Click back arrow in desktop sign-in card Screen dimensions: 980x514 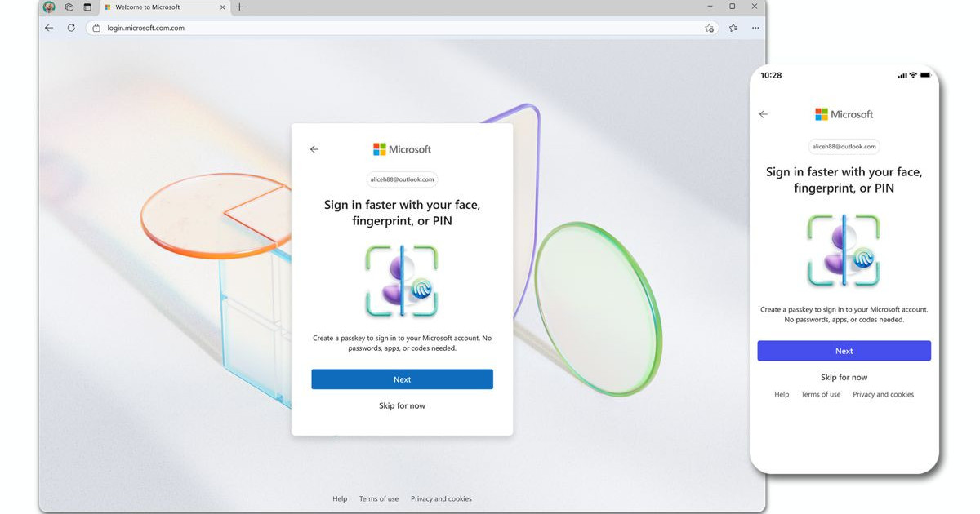314,149
